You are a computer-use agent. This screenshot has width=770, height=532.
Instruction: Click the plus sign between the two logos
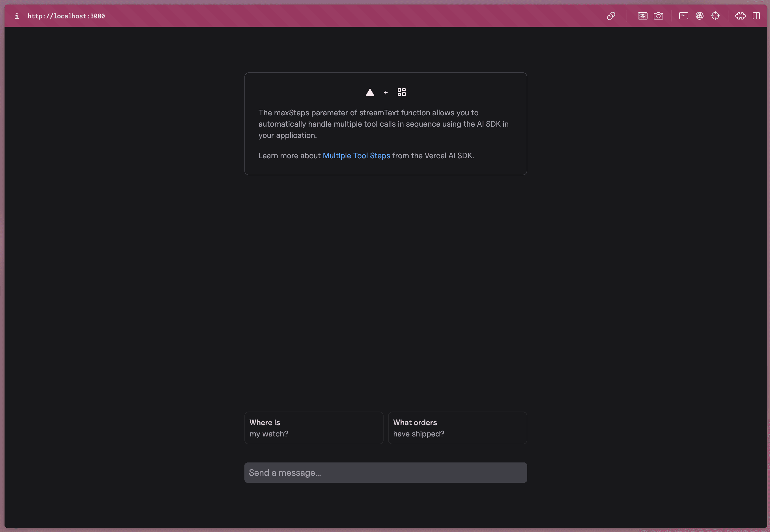(386, 92)
